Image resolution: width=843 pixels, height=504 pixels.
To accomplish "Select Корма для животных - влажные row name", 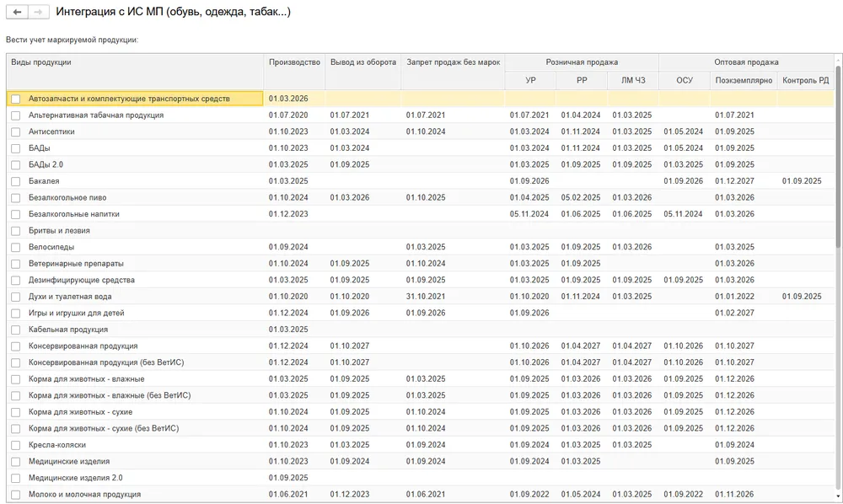I will click(87, 378).
